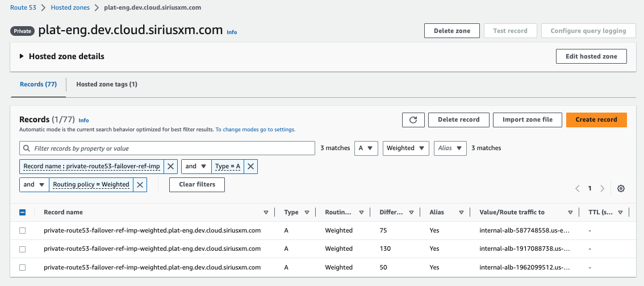
Task: Open Info link beside zone name
Action: coord(232,32)
